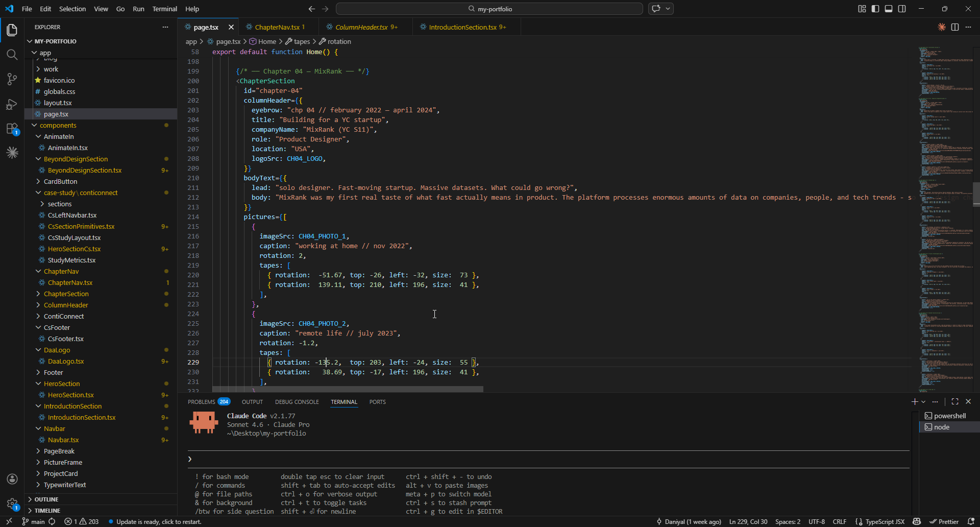Open Extensions view showing one update

pyautogui.click(x=12, y=128)
